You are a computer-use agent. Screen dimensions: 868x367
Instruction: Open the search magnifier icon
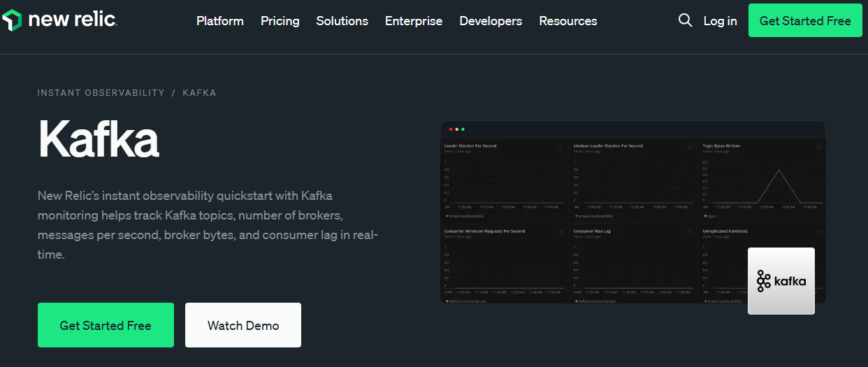685,20
